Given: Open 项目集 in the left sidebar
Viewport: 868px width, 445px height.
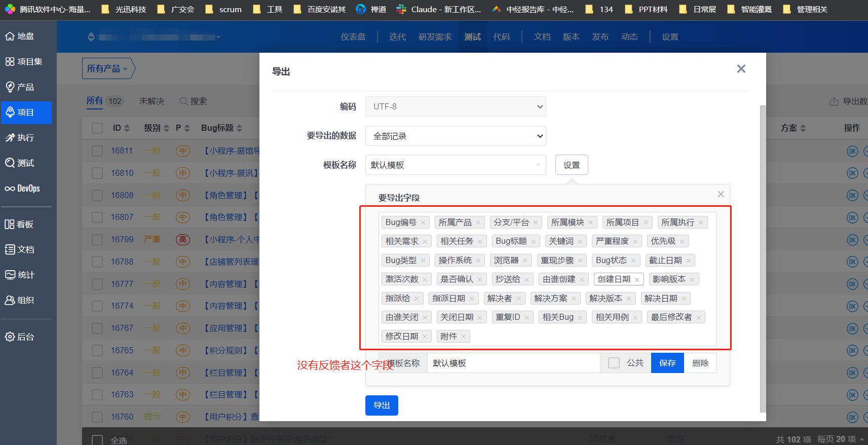Looking at the screenshot, I should point(10,61).
